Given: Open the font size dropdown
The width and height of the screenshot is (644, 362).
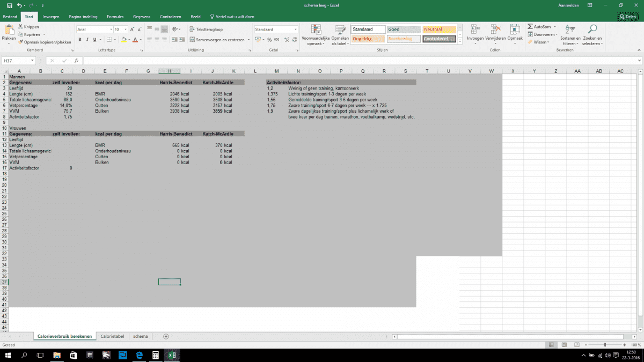Looking at the screenshot, I should tap(126, 29).
